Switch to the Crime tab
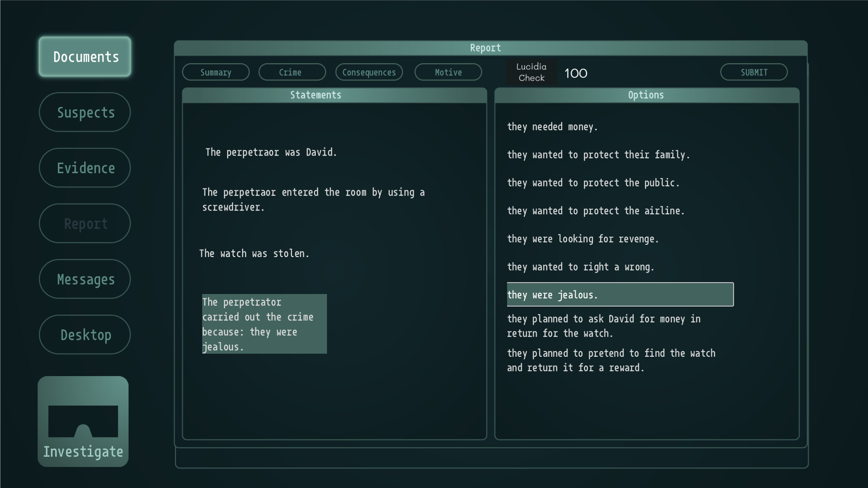The image size is (868, 488). point(292,72)
